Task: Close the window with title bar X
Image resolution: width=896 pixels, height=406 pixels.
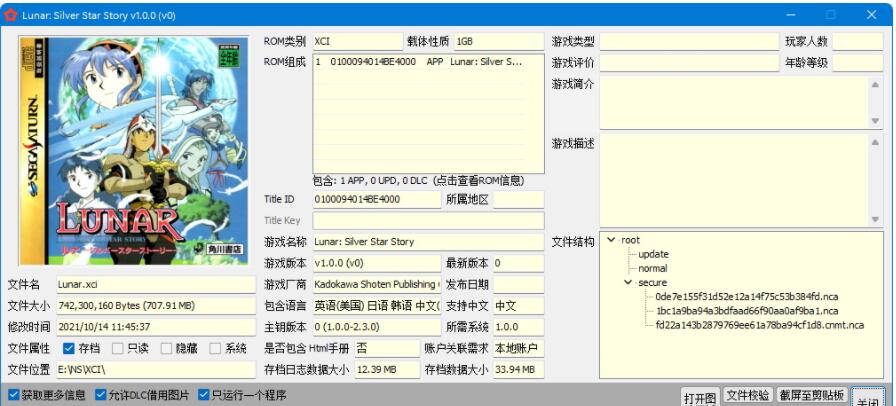Action: pyautogui.click(x=871, y=15)
